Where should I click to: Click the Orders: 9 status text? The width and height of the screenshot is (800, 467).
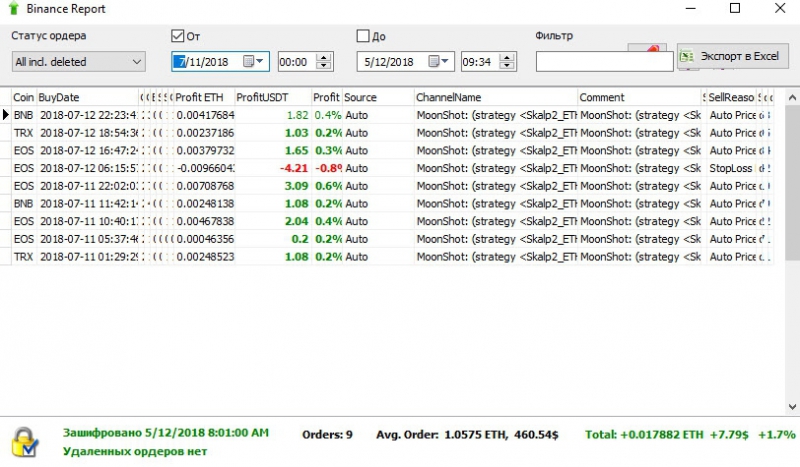pyautogui.click(x=327, y=434)
